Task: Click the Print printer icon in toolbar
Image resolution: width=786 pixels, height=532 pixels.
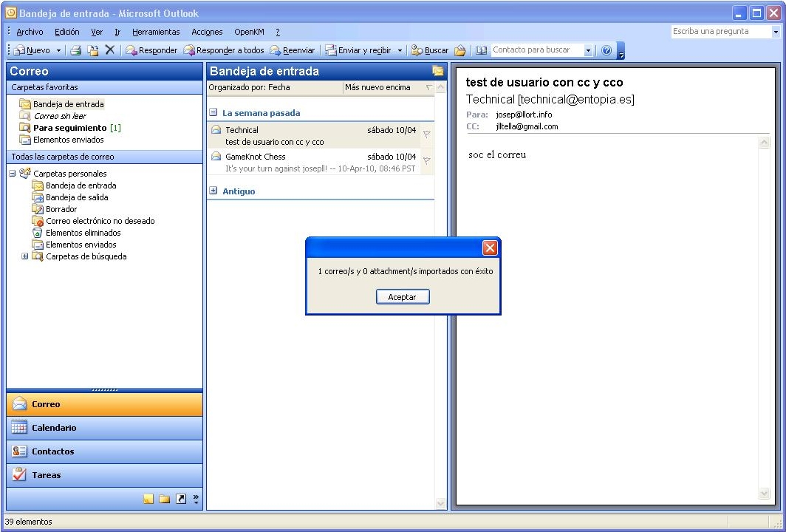Action: coord(75,50)
